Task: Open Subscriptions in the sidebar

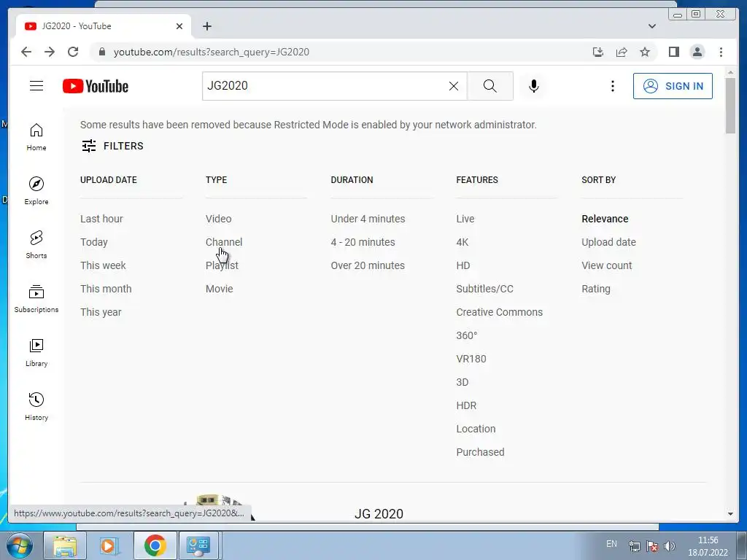Action: (x=36, y=299)
